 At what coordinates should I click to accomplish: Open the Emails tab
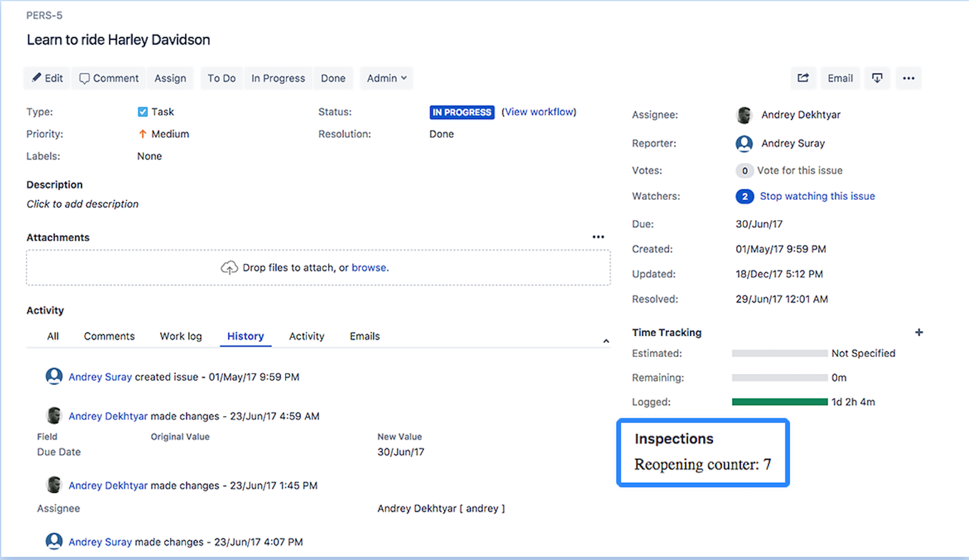364,336
